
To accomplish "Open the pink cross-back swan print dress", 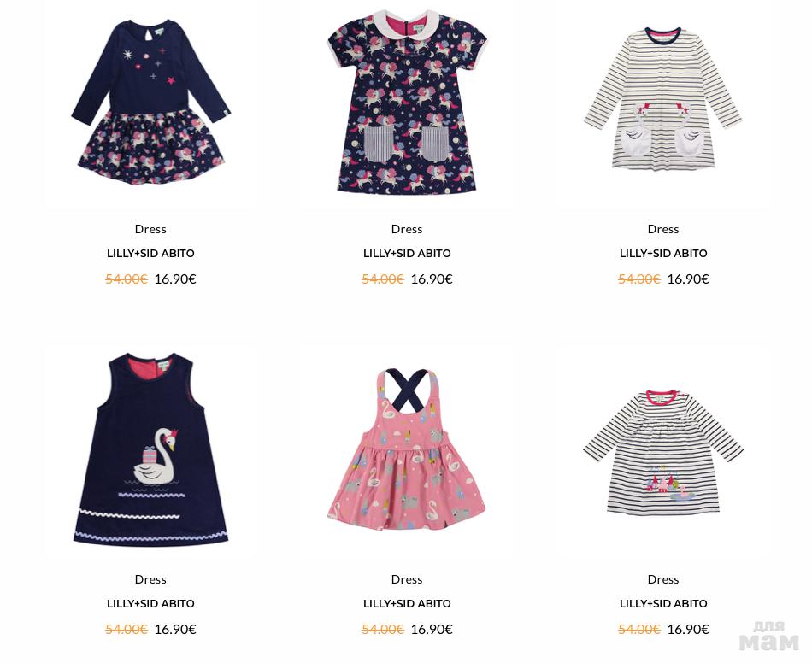I will pos(407,449).
